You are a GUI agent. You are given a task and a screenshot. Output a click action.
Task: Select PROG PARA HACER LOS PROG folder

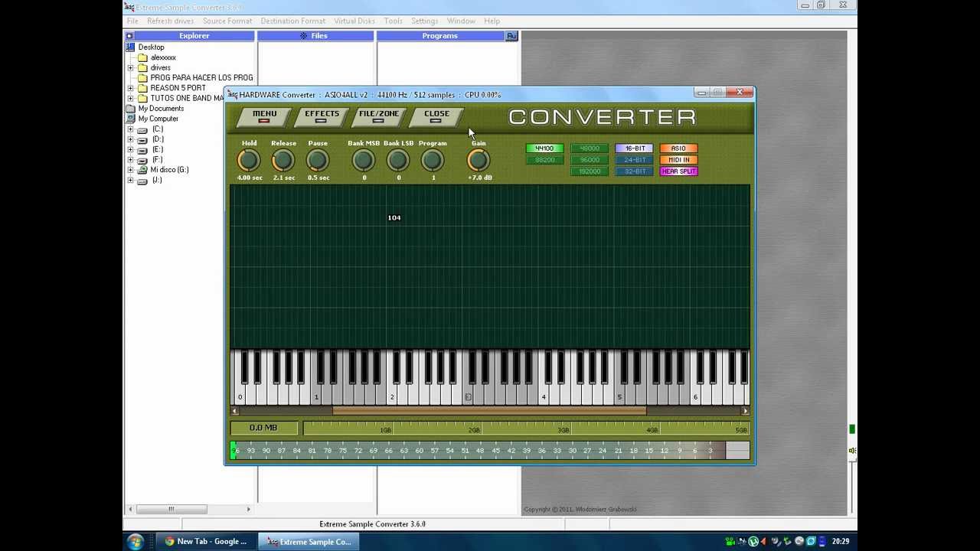pos(201,78)
